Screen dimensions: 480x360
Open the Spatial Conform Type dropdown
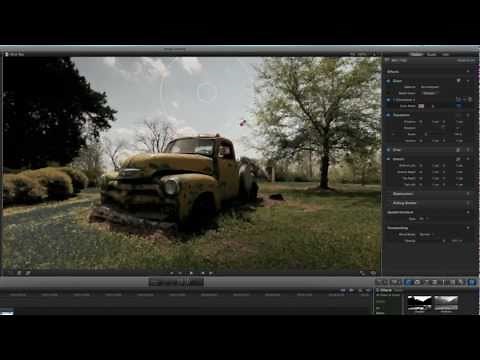coord(424,219)
